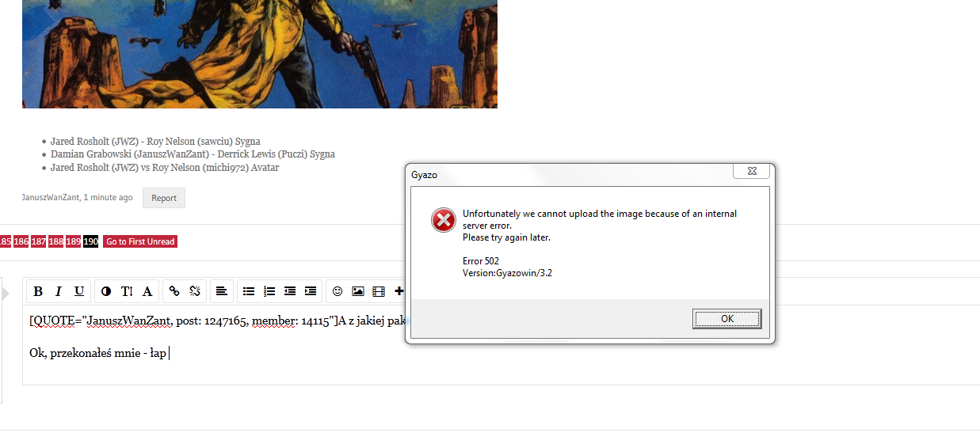This screenshot has height=444, width=980.
Task: Open thread page 189
Action: pyautogui.click(x=74, y=241)
